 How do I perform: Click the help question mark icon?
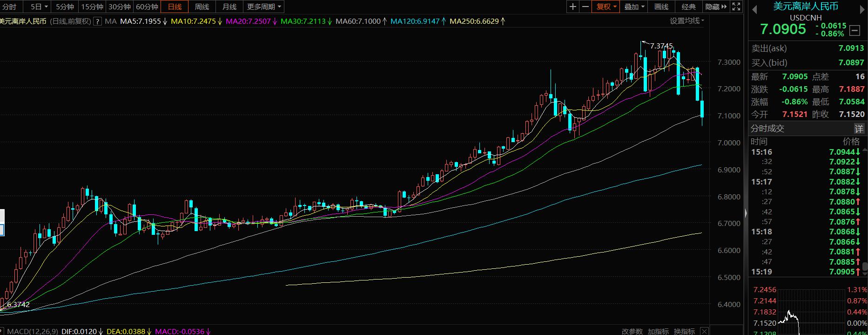click(x=97, y=21)
